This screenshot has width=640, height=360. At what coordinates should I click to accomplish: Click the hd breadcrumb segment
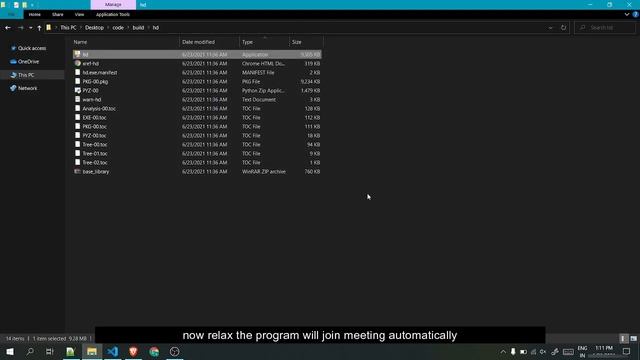pyautogui.click(x=156, y=28)
